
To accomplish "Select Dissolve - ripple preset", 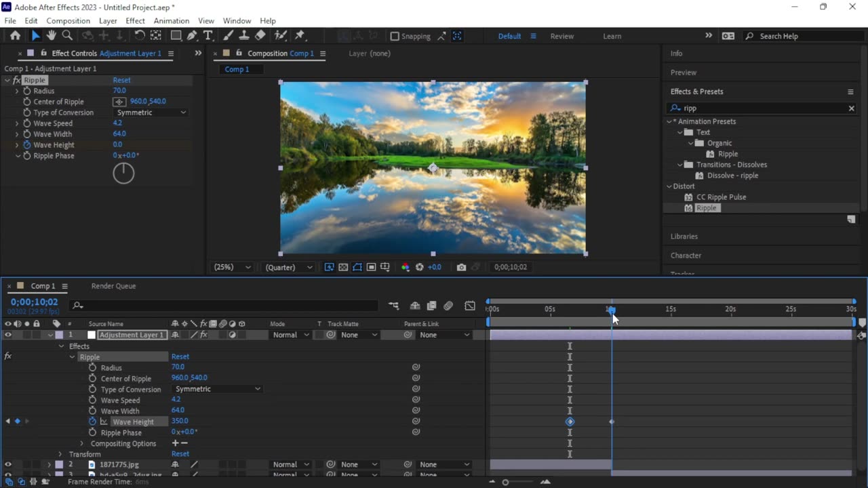I will pyautogui.click(x=732, y=176).
